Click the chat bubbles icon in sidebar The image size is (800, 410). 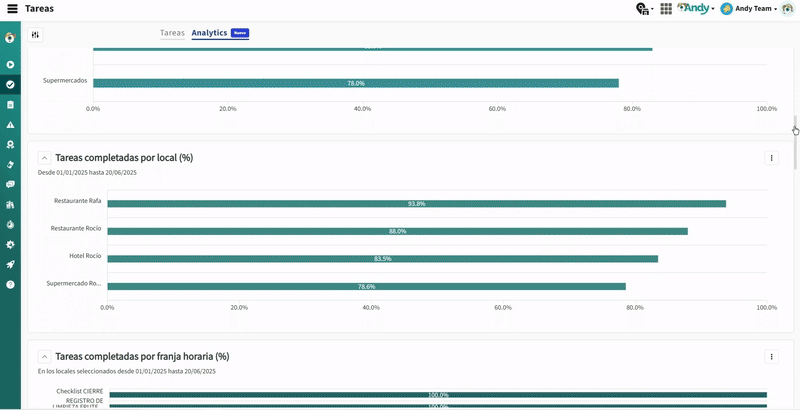(10, 184)
